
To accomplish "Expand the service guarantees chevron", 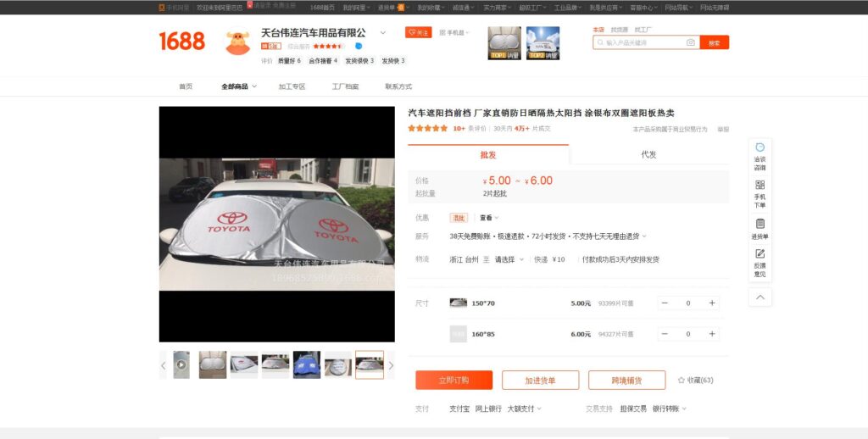I will tap(644, 236).
